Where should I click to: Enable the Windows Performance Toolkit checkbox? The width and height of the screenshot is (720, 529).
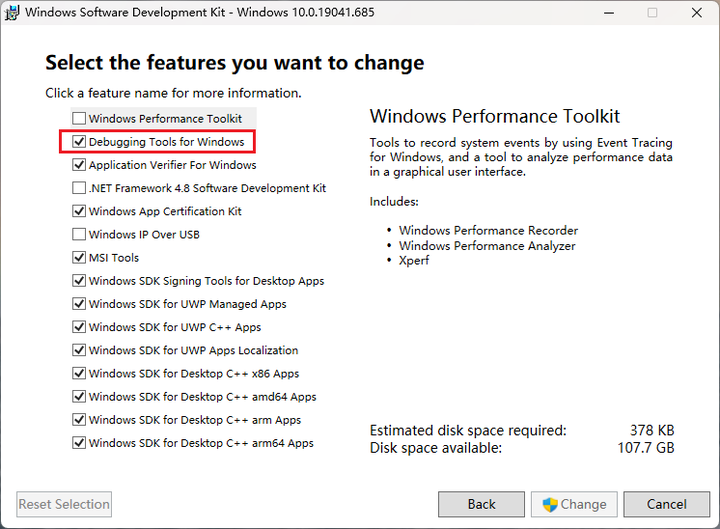click(79, 119)
